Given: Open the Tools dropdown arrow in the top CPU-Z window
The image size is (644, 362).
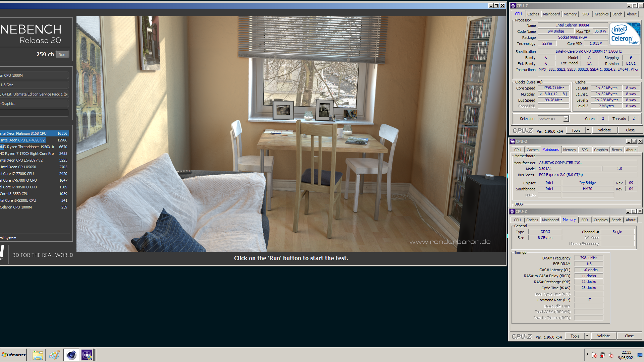Looking at the screenshot, I should (x=588, y=130).
